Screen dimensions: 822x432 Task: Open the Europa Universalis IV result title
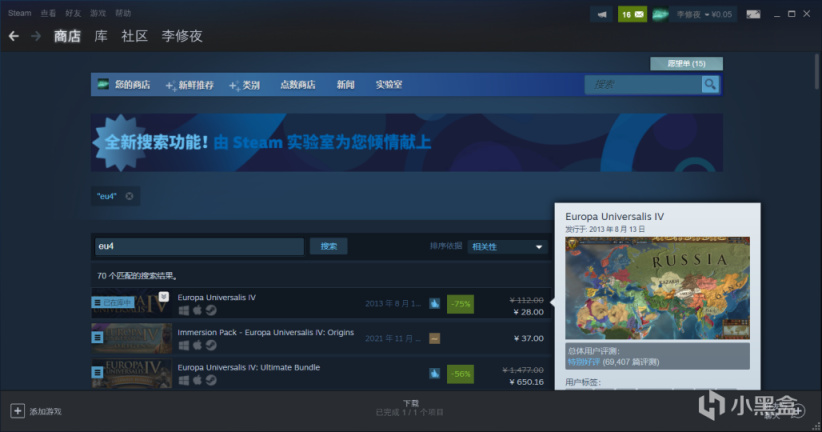click(217, 297)
